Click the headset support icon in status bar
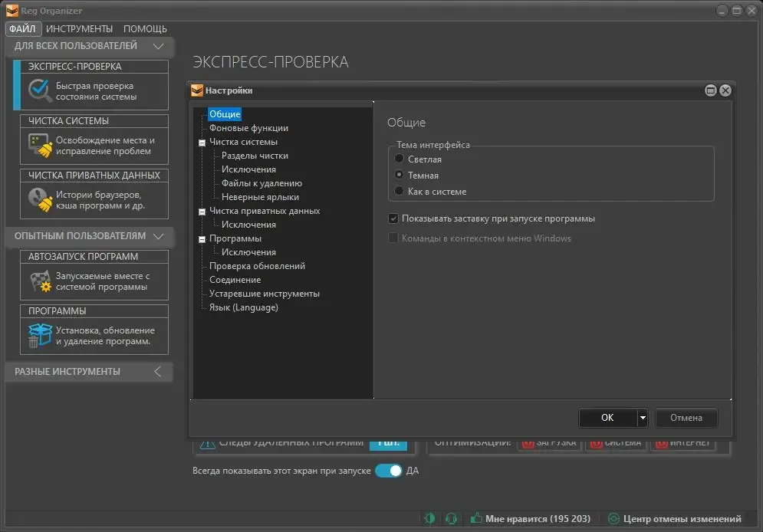Viewport: 763px width, 532px height. point(451,519)
